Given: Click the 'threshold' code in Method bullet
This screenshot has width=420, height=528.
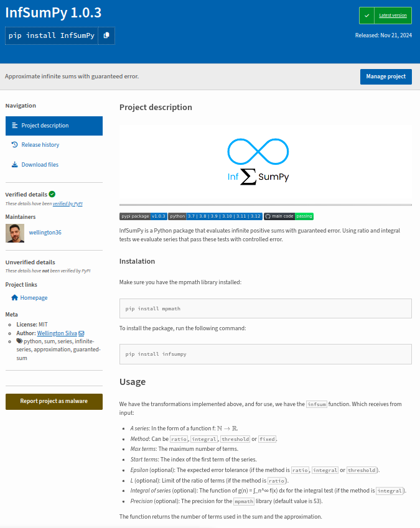Looking at the screenshot, I should pos(235,439).
